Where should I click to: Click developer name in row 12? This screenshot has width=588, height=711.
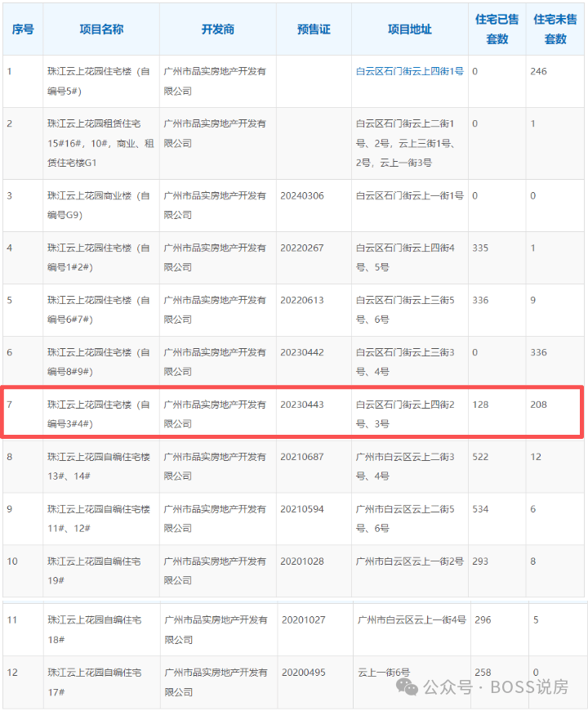click(216, 682)
